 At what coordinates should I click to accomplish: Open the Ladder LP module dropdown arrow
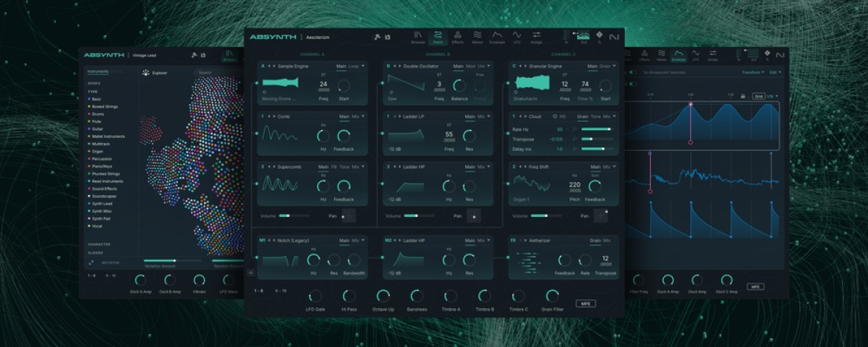(x=488, y=116)
